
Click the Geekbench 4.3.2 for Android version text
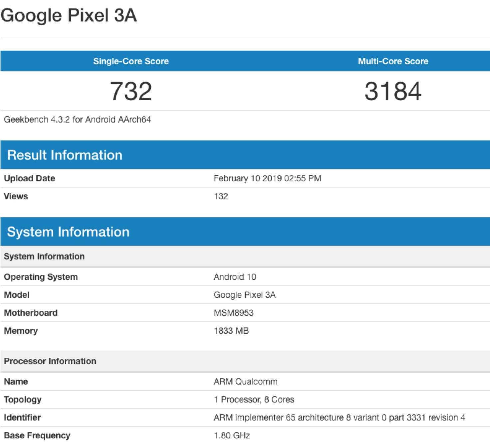77,120
